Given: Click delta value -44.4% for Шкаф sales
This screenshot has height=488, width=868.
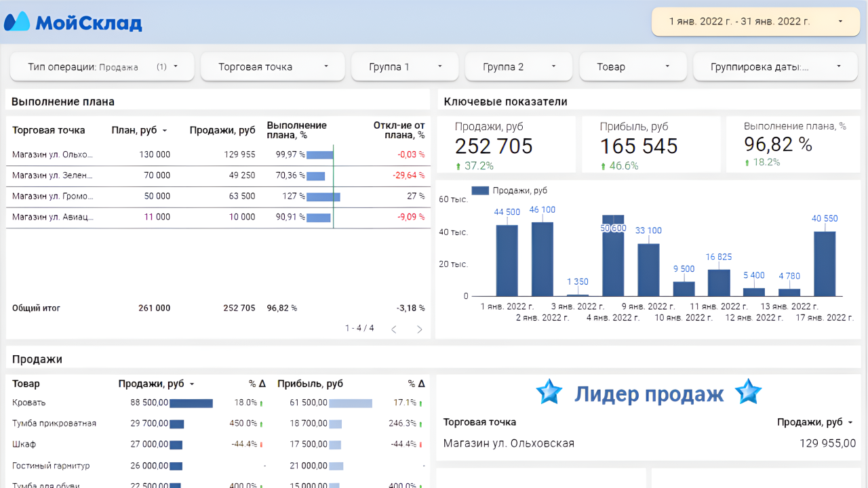Looking at the screenshot, I should point(245,445).
